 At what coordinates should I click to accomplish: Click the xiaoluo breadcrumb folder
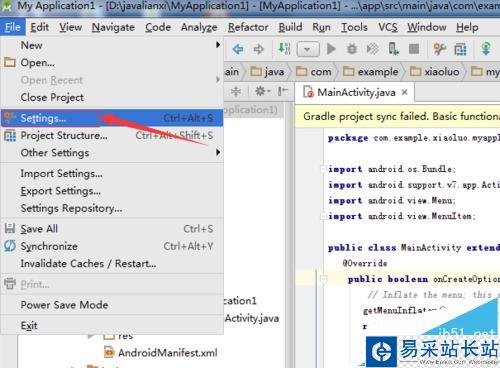[435, 72]
